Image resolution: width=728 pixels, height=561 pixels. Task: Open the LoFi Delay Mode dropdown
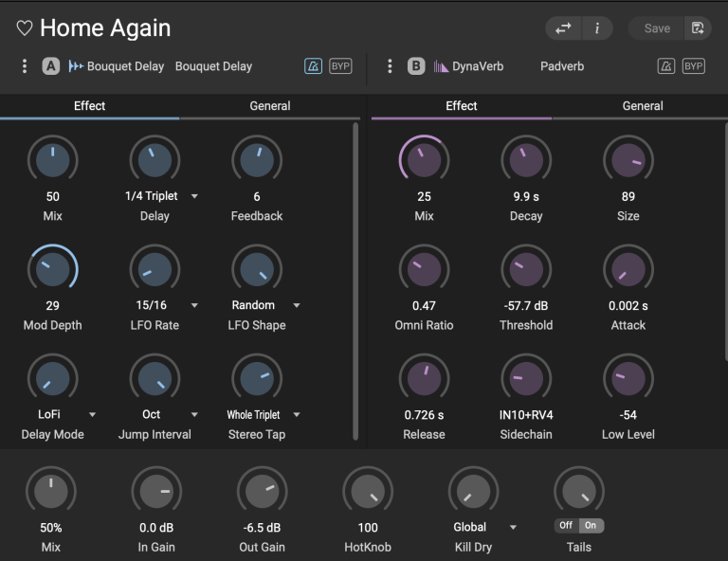point(92,414)
